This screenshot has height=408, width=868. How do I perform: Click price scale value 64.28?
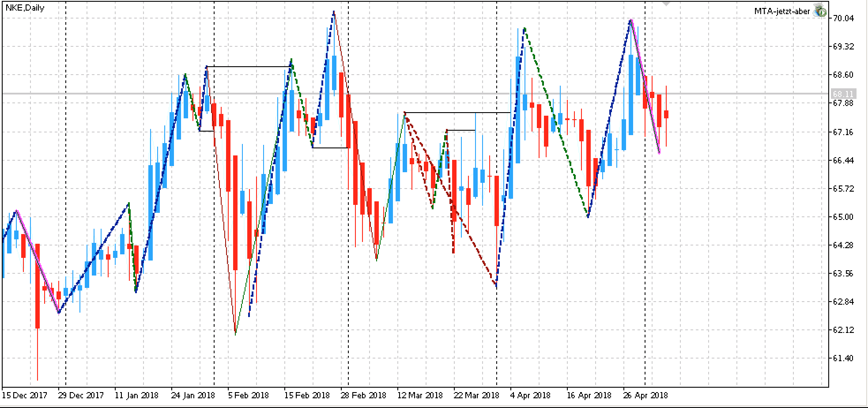843,245
